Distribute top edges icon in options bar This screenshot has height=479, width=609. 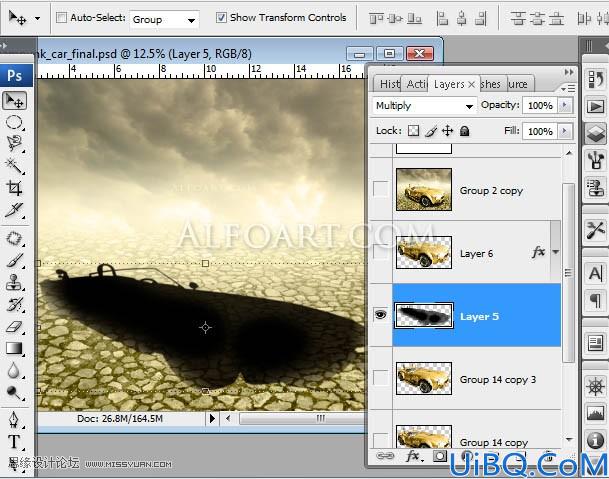[517, 18]
